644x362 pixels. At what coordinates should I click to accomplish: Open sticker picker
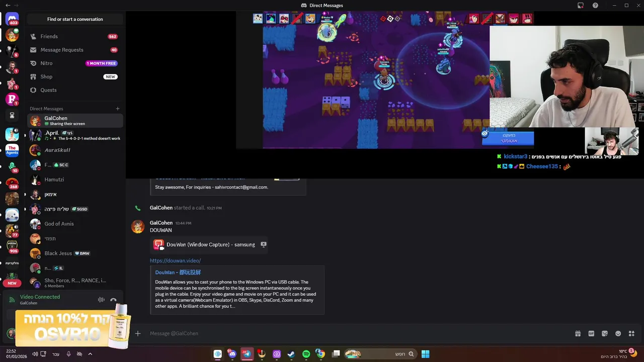[605, 333]
